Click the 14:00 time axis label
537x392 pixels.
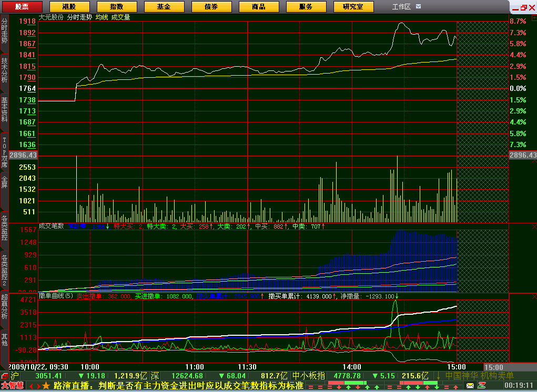click(x=352, y=367)
